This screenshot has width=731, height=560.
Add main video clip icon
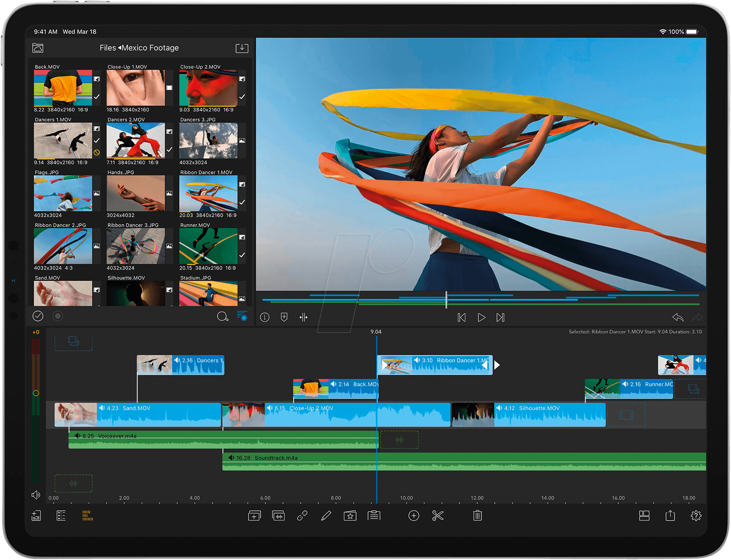coord(254,515)
